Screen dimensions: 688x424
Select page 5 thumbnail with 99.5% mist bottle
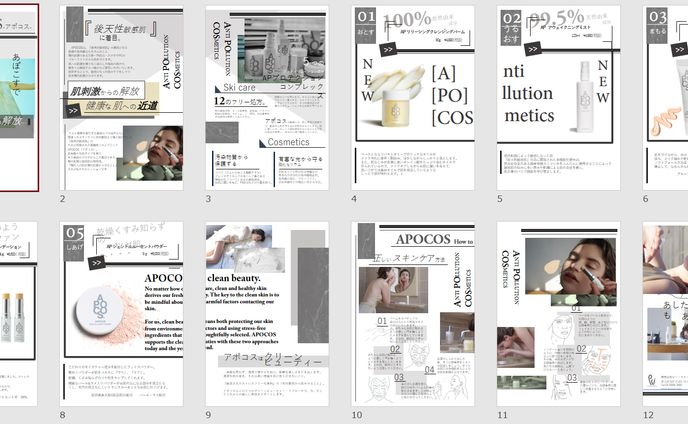559,98
